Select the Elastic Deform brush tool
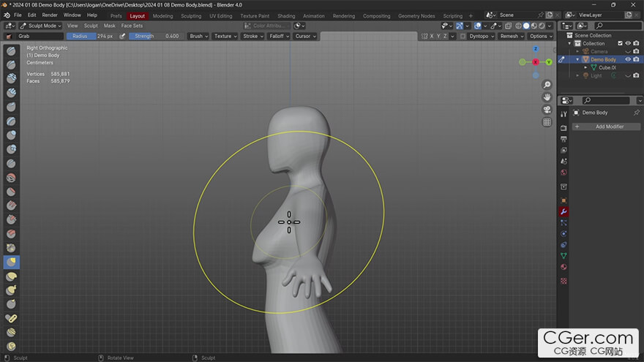 (12, 276)
